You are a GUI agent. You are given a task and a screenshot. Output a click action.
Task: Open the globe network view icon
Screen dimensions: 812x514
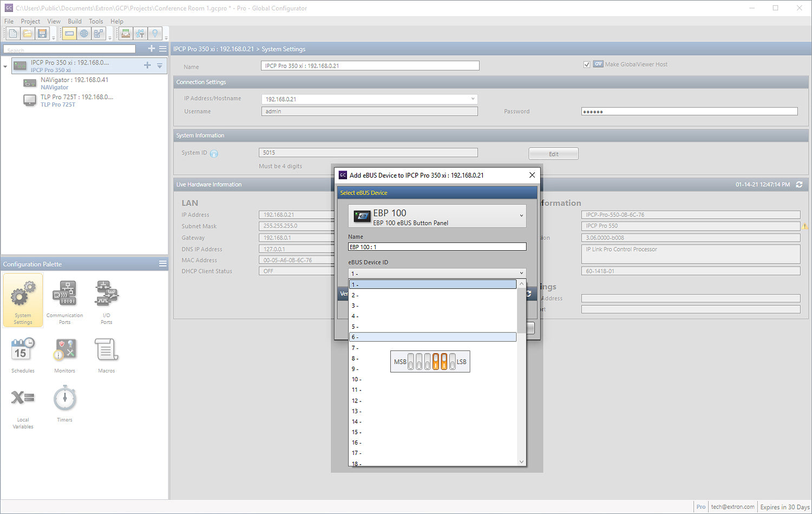point(84,34)
